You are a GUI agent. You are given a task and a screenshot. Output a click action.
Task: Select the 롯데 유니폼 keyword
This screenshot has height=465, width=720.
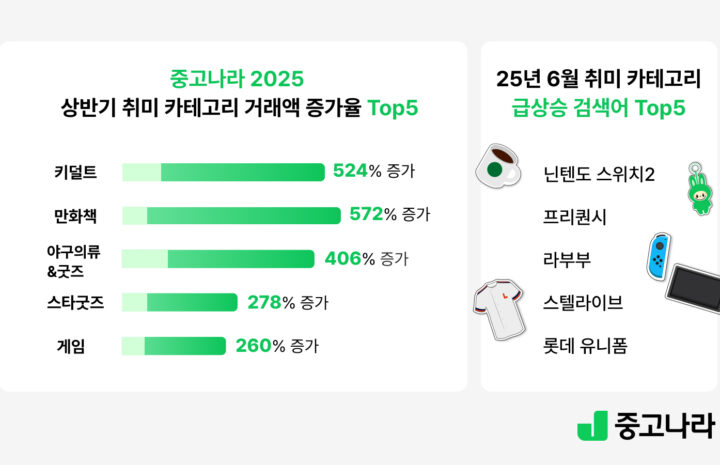[585, 346]
